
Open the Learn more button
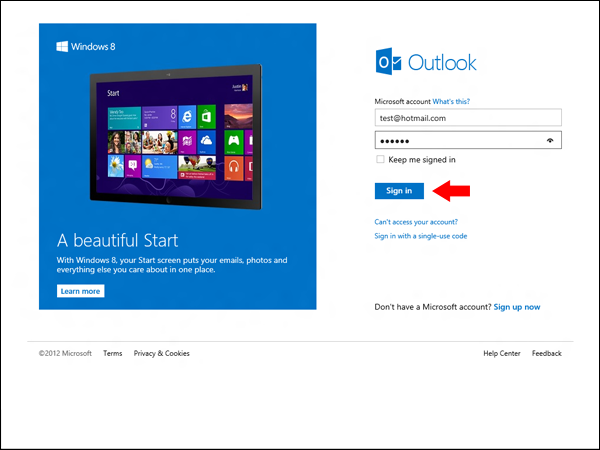80,291
